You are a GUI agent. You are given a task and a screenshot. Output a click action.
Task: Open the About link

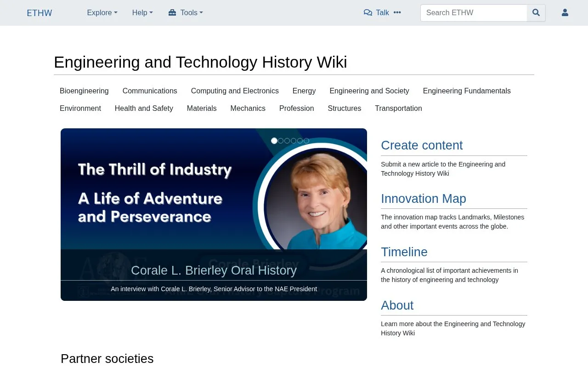tap(397, 305)
